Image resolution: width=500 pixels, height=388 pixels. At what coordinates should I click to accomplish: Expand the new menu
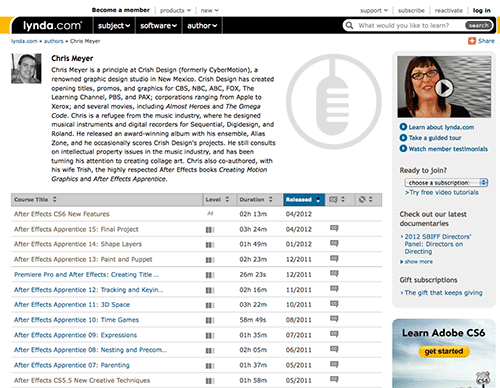tap(210, 10)
